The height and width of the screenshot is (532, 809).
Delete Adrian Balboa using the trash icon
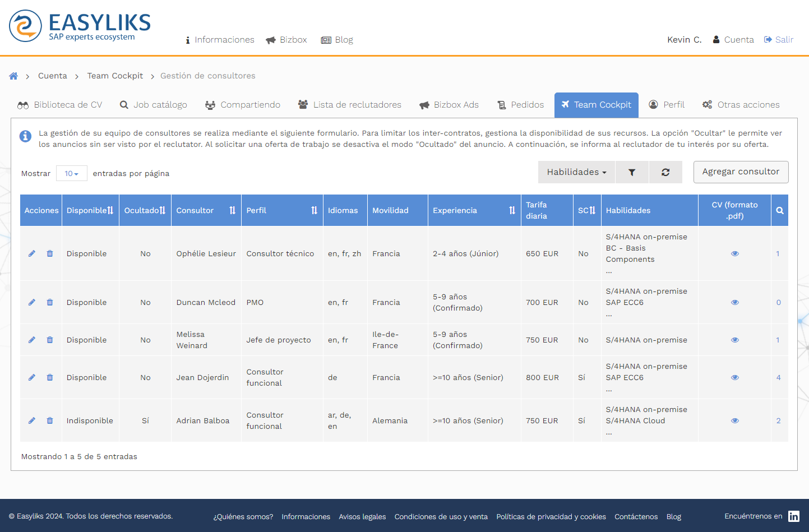pos(50,421)
